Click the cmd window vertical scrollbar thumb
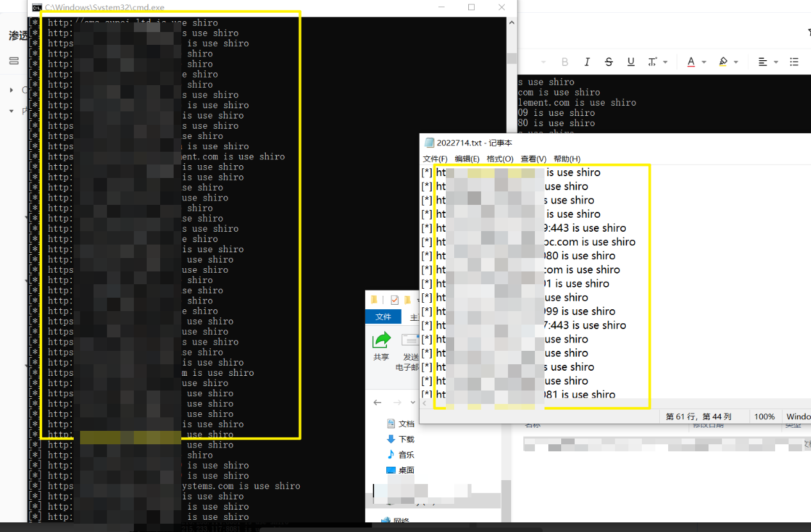The image size is (811, 532). [511, 58]
